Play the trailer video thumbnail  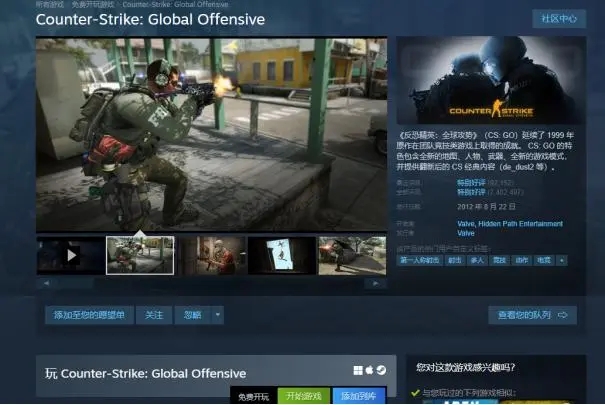[71, 255]
